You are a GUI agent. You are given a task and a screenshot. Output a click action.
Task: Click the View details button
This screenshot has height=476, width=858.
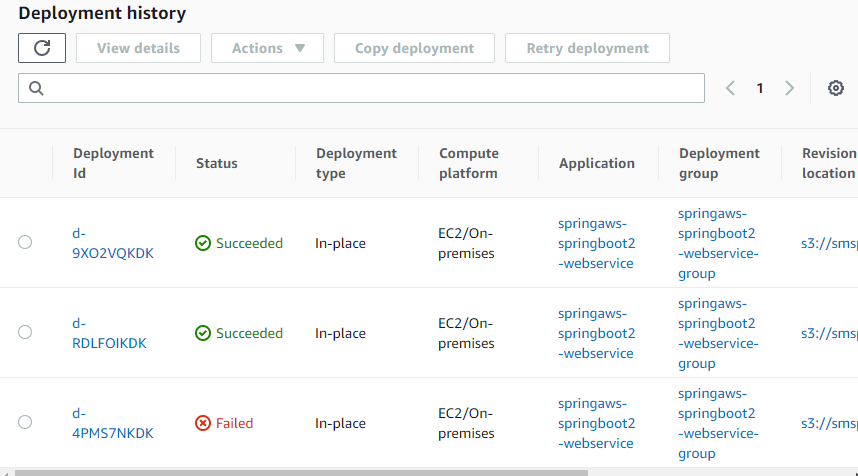[138, 48]
